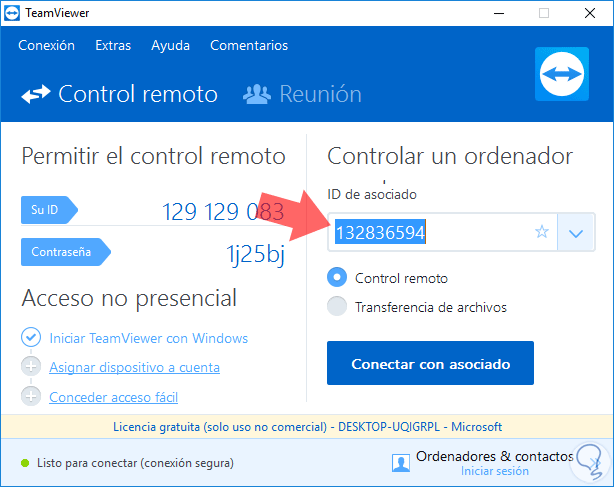Image resolution: width=614 pixels, height=487 pixels.
Task: Click the TeamViewer logo in the header
Action: [x=562, y=74]
